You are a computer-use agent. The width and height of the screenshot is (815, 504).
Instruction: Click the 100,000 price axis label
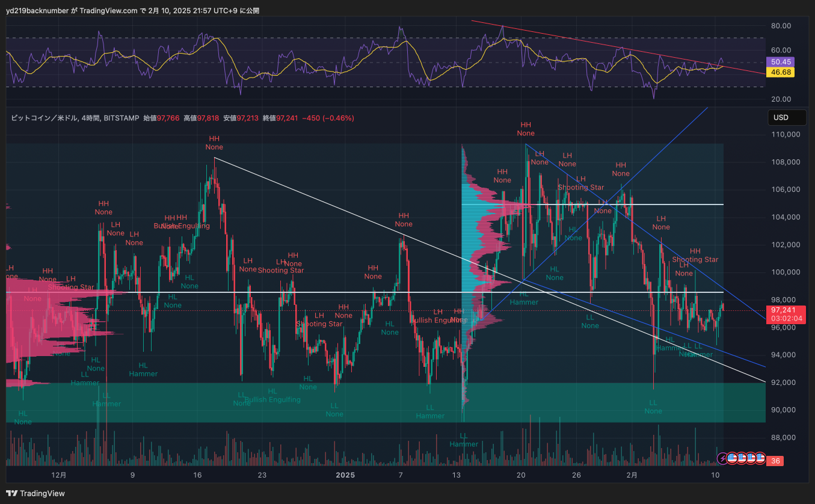pyautogui.click(x=785, y=272)
